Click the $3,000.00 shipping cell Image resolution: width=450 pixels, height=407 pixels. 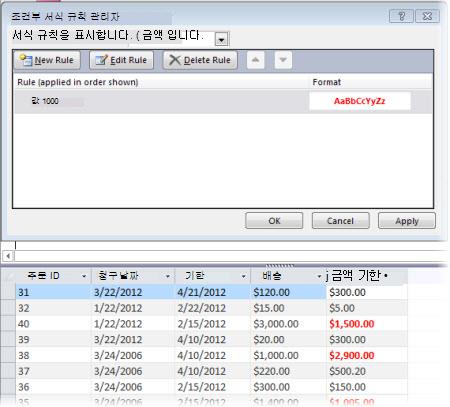coord(288,324)
